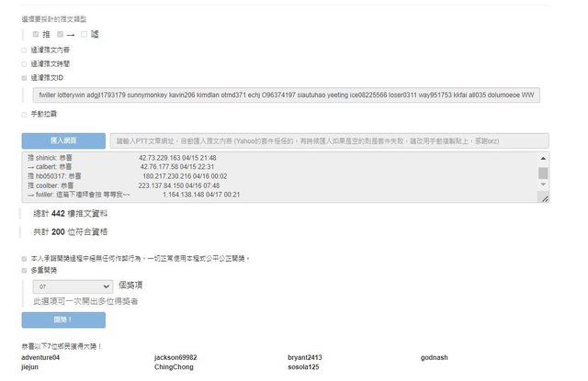
Task: Enable the 過濾推文時間 filter checkbox
Action: [x=25, y=64]
